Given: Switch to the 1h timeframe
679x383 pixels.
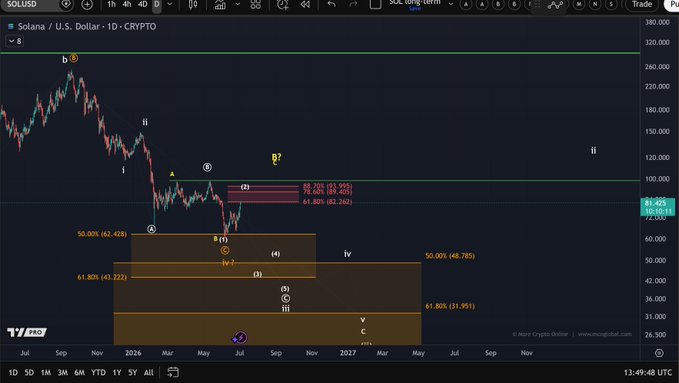Looking at the screenshot, I should 111,4.
